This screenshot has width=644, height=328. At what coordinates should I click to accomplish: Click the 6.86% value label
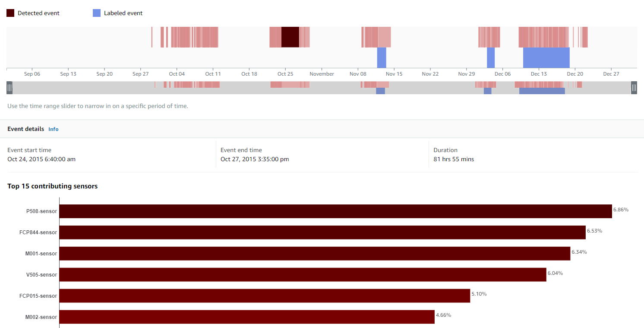click(621, 210)
